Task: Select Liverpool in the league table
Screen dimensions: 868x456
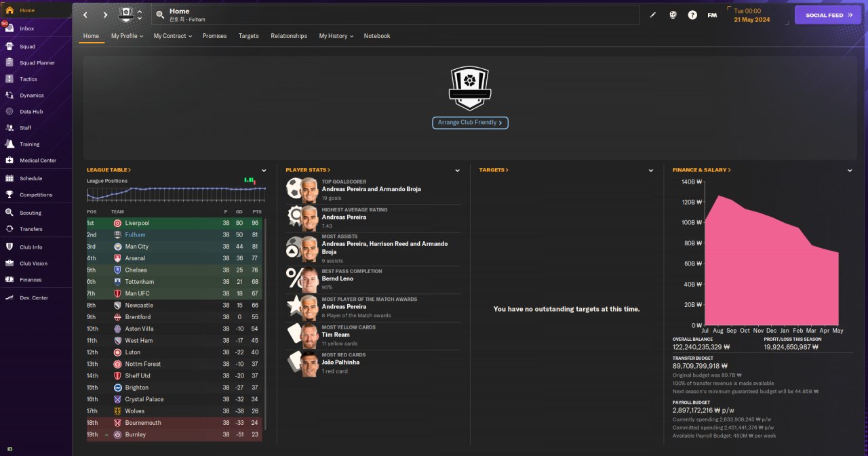Action: coord(175,223)
